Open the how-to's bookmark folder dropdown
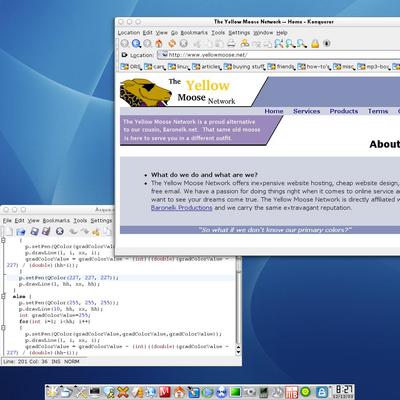Viewport: 400px width, 400px height. [314, 67]
